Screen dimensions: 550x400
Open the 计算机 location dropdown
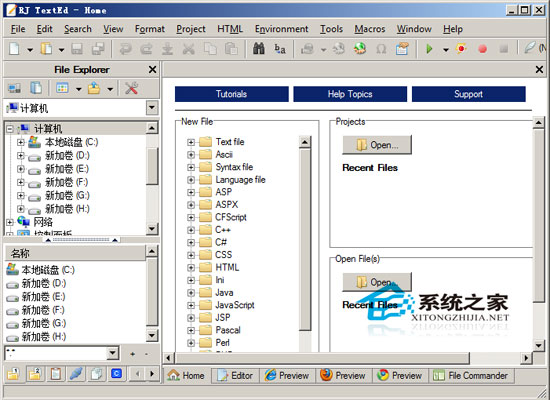coord(152,108)
